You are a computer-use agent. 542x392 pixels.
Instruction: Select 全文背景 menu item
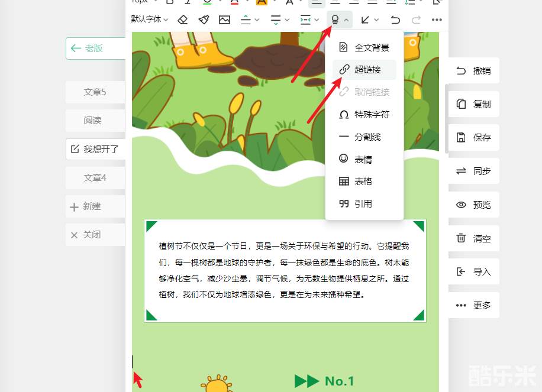coord(371,47)
